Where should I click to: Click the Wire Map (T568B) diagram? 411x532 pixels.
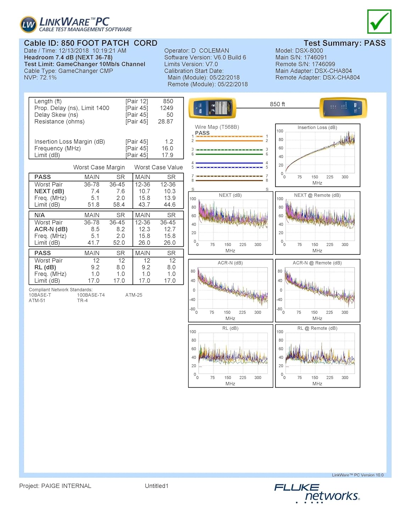(x=231, y=157)
